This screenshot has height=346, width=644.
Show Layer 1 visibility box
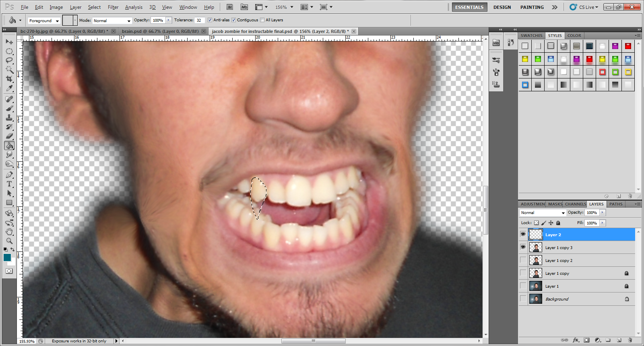[523, 286]
